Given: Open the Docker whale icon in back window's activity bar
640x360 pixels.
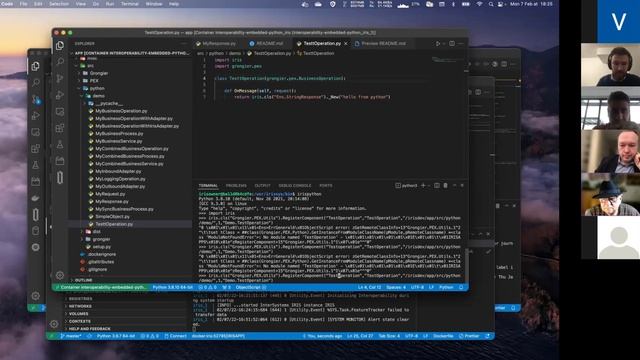Looking at the screenshot, I should point(36,198).
